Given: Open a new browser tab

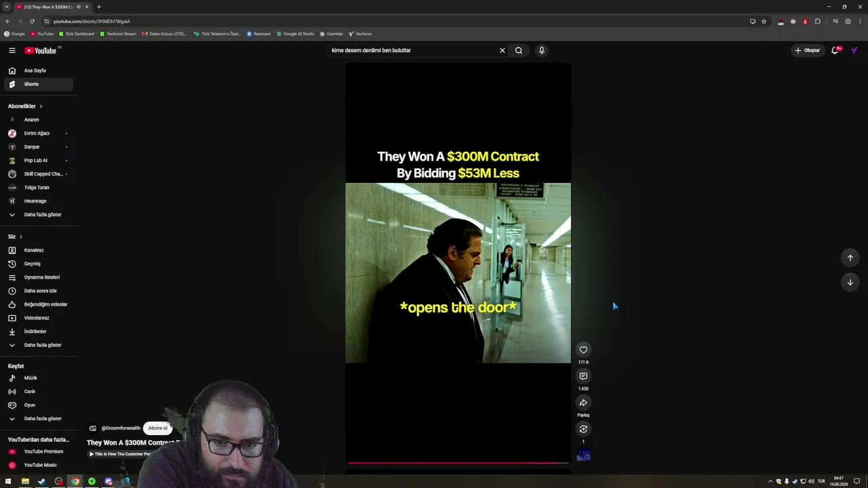Looking at the screenshot, I should (x=99, y=7).
